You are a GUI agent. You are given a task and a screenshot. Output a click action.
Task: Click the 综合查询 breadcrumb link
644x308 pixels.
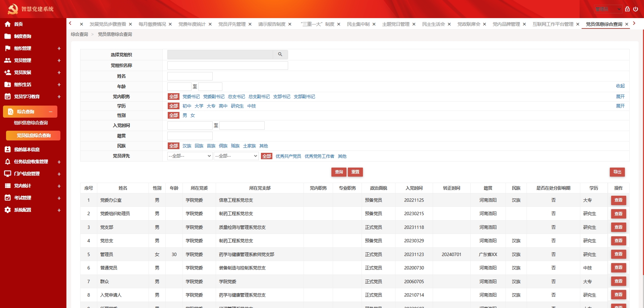click(79, 34)
